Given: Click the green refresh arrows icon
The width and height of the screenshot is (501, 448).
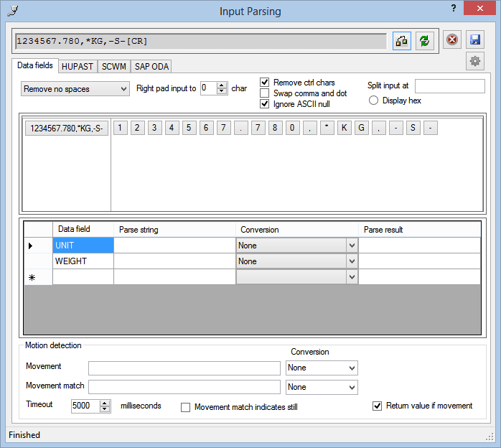Looking at the screenshot, I should (425, 40).
